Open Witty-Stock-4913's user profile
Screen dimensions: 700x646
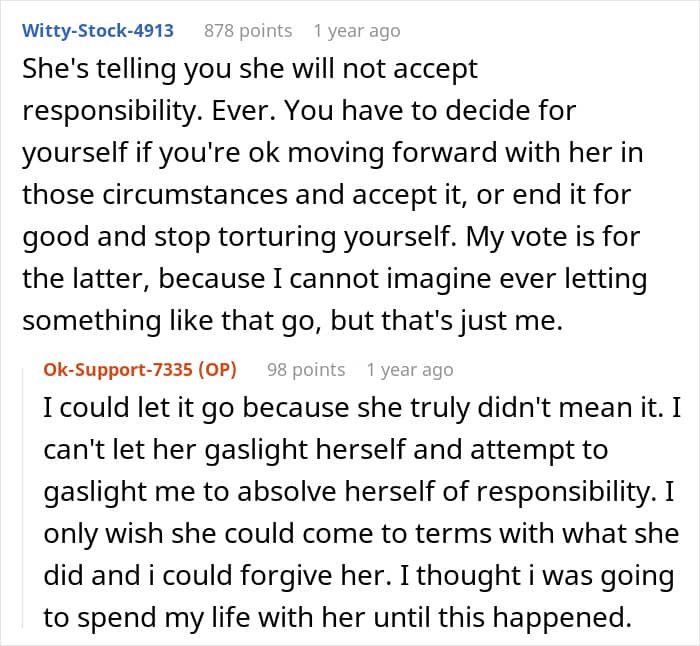tap(97, 30)
